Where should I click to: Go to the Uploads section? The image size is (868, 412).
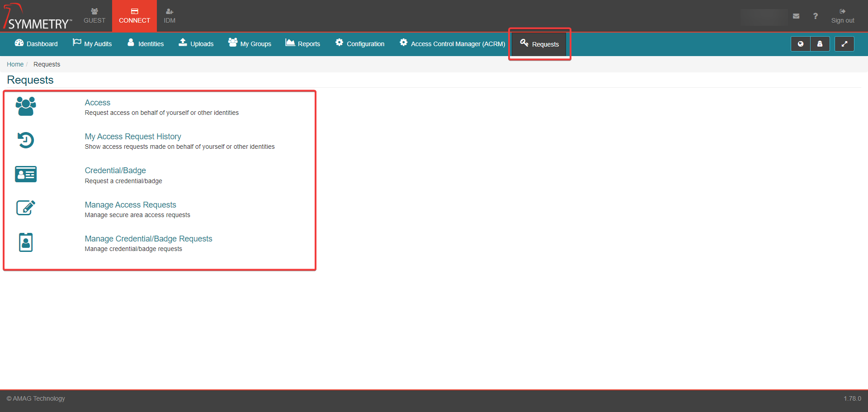pyautogui.click(x=196, y=44)
